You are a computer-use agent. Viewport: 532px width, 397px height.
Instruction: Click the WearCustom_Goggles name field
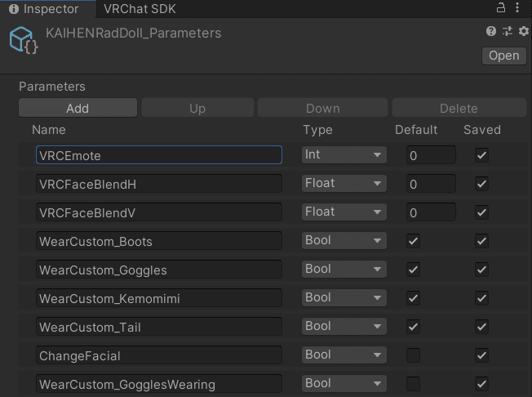coord(159,270)
